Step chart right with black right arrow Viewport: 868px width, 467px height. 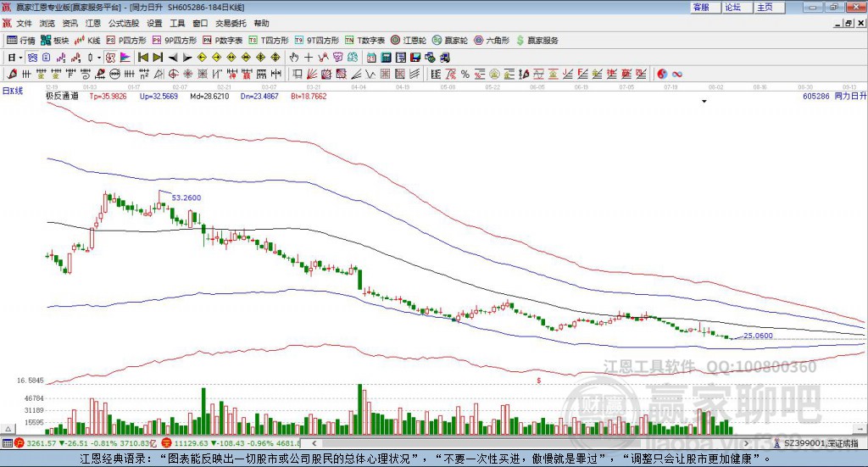pyautogui.click(x=187, y=58)
